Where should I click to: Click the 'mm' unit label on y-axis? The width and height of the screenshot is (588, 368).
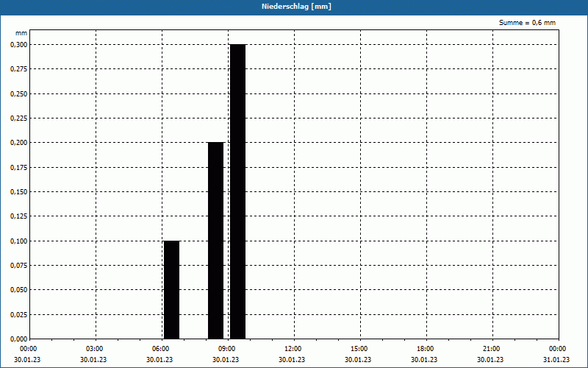pyautogui.click(x=21, y=33)
